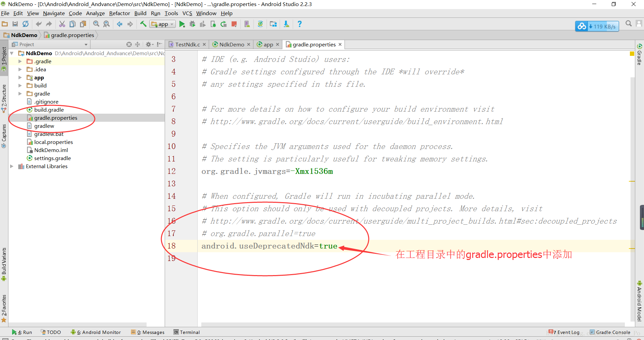Close the gradle.properties editor tab
This screenshot has width=644, height=340.
340,44
